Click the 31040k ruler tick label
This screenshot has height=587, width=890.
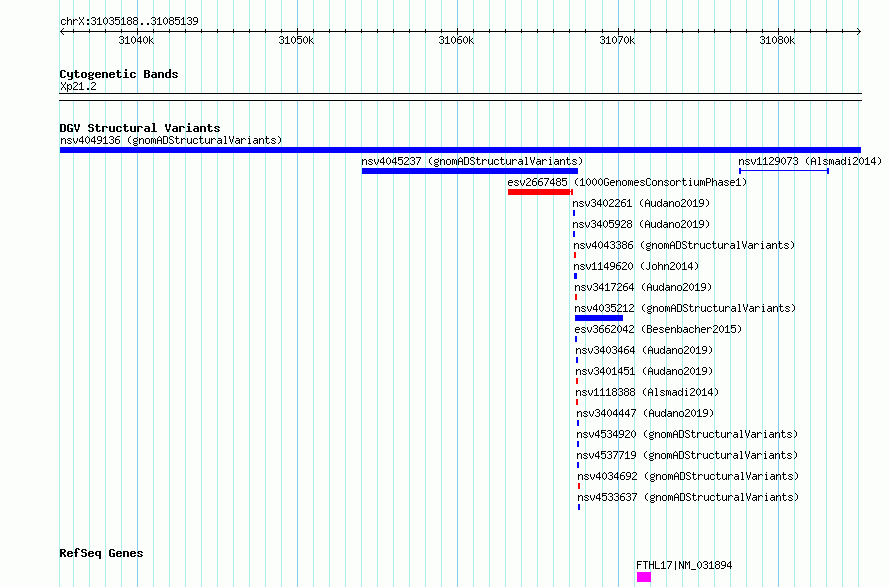click(x=136, y=40)
